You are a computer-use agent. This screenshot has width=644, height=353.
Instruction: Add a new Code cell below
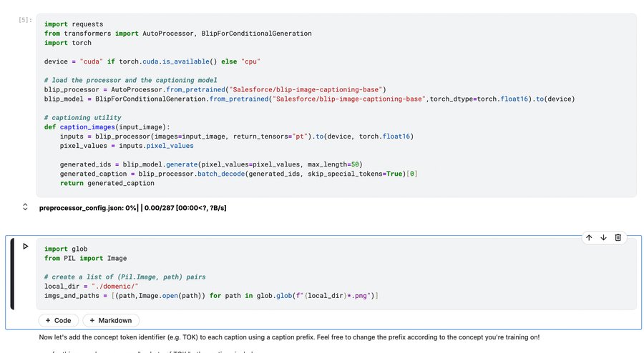(x=58, y=321)
